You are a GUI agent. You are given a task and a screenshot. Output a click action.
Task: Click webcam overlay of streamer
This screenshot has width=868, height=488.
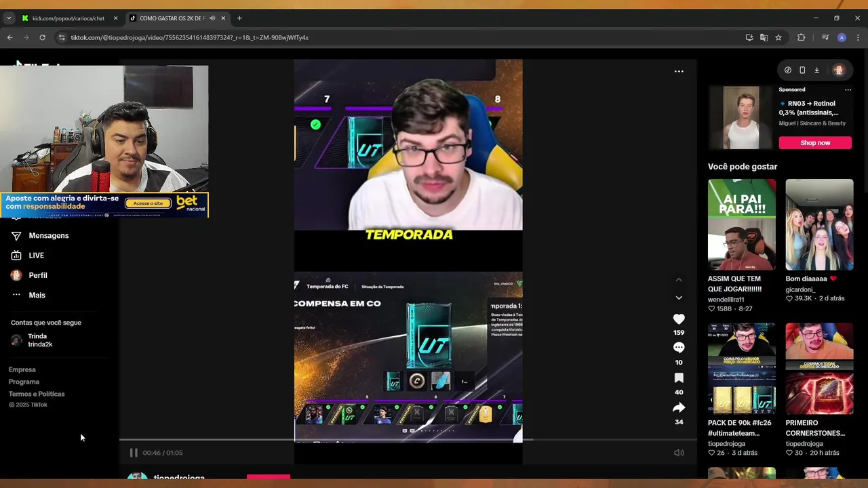[x=104, y=129]
